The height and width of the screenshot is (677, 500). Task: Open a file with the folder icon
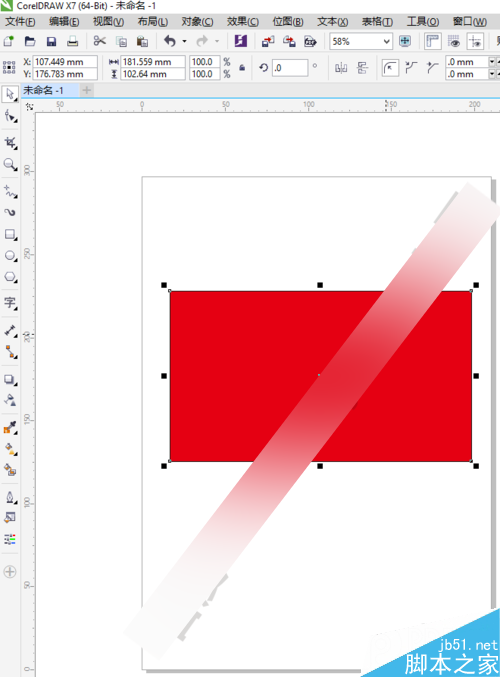(30, 41)
